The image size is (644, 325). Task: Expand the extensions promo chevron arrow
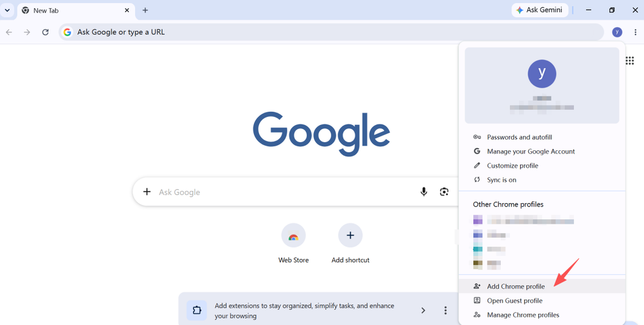point(423,311)
